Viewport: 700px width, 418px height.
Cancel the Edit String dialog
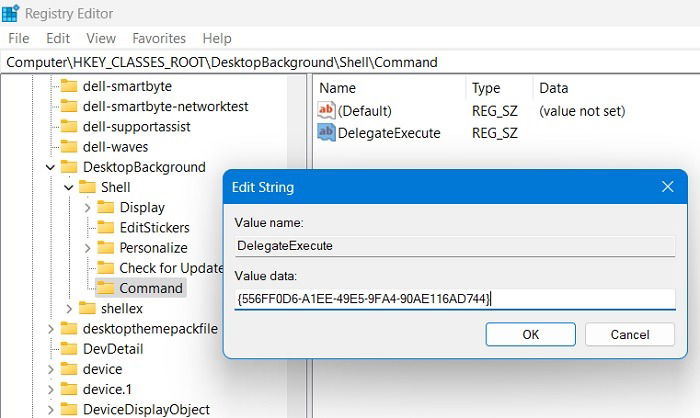[629, 334]
